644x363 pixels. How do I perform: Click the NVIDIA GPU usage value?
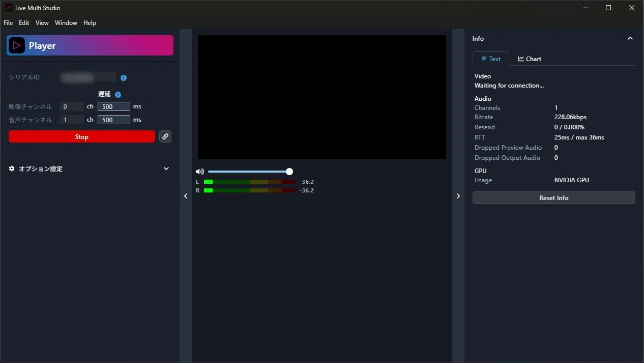click(x=572, y=180)
